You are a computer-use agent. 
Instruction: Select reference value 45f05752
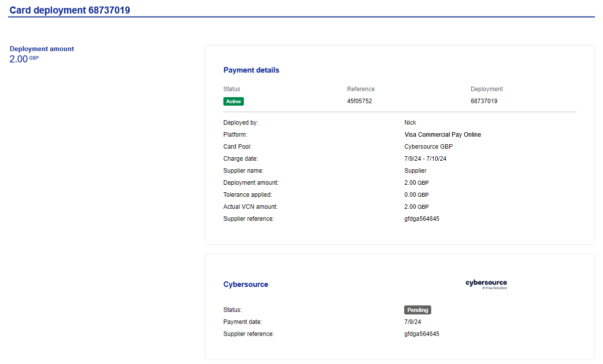click(360, 101)
